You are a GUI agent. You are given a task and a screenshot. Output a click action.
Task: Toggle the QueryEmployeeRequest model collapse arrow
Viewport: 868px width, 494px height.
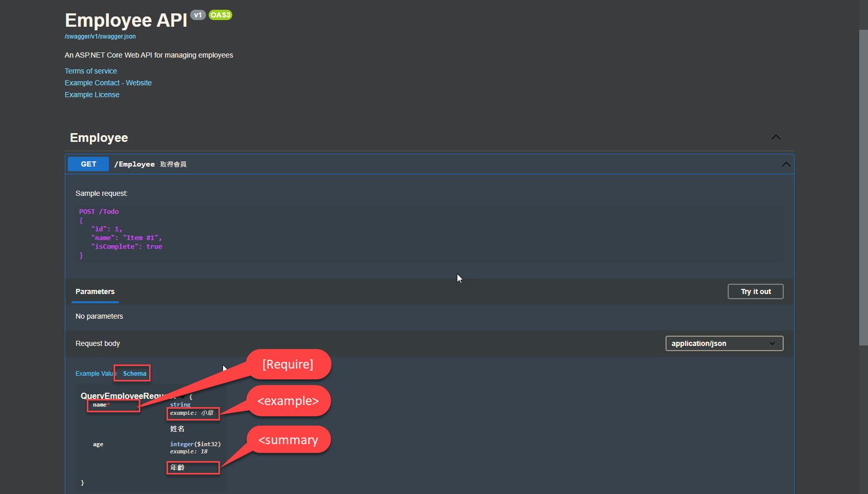pyautogui.click(x=182, y=396)
